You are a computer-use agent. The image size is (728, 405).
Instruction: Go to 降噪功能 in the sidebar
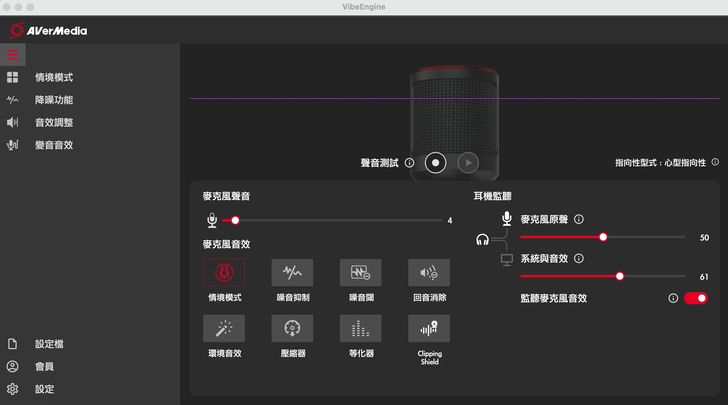coord(53,100)
